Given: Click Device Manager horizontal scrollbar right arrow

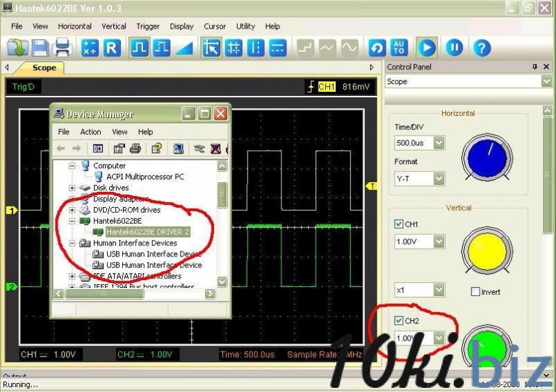Looking at the screenshot, I should point(211,293).
